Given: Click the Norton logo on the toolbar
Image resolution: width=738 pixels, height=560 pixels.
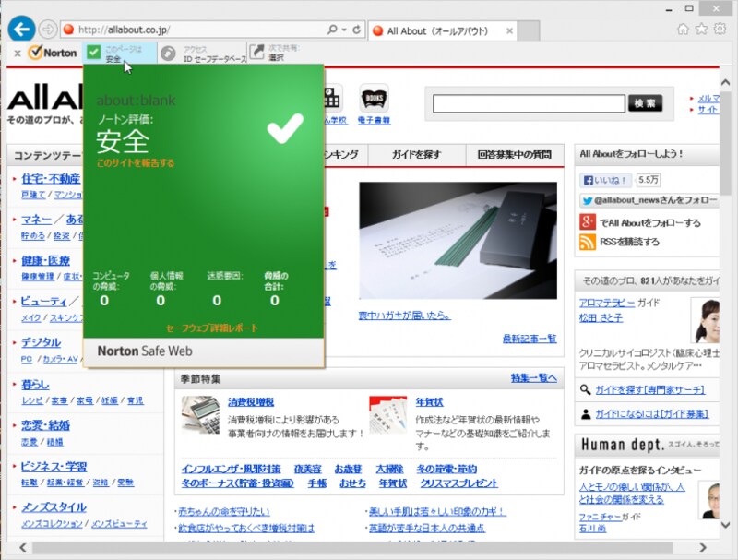Looking at the screenshot, I should [54, 51].
